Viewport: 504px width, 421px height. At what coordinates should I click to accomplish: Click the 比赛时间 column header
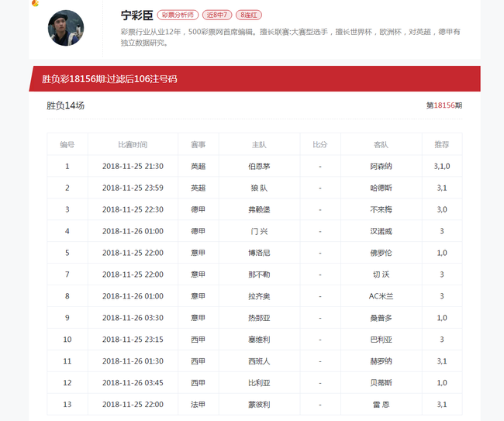point(133,145)
